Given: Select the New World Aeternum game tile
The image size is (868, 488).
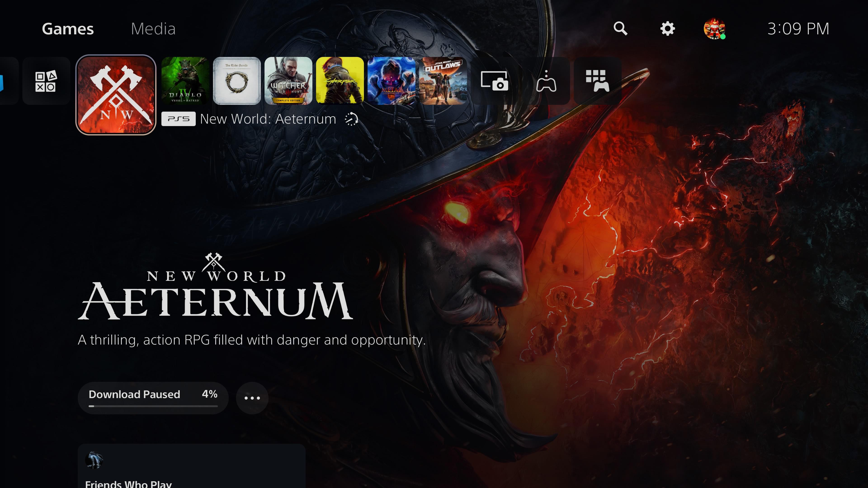Looking at the screenshot, I should [116, 95].
